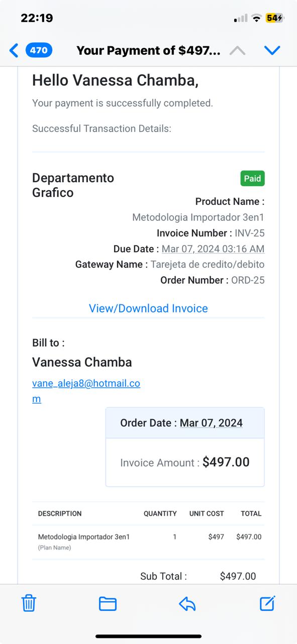Go to previous message with up chevron
The width and height of the screenshot is (297, 644).
(x=237, y=50)
